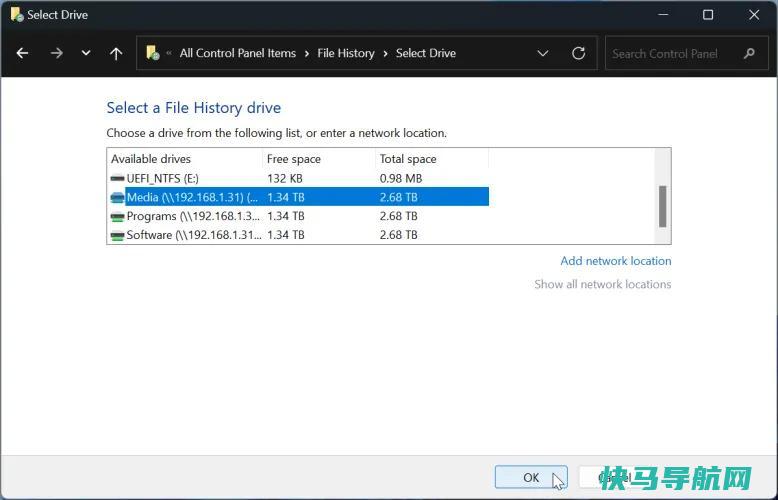Image resolution: width=778 pixels, height=500 pixels.
Task: Maximize the Select Drive window
Action: (x=708, y=15)
